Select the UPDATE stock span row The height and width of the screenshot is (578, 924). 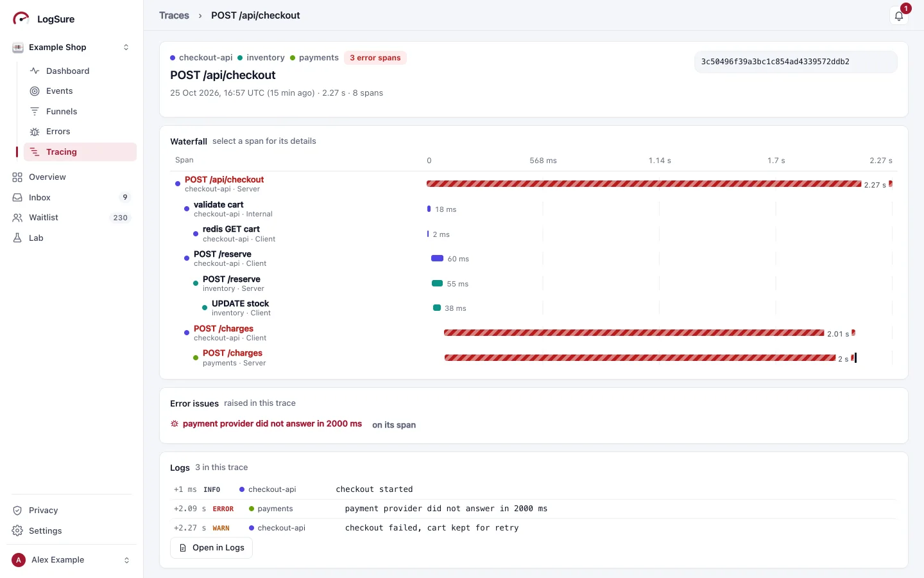533,308
